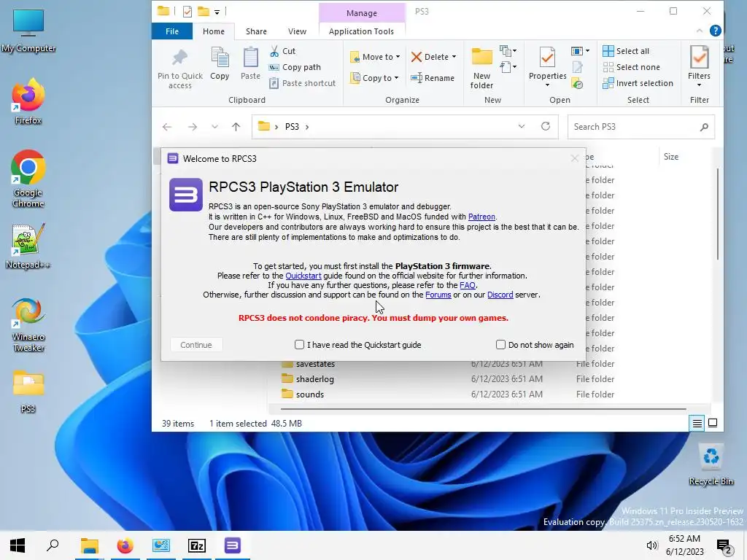Open recent locations dropdown arrow
747x560 pixels.
(215, 127)
